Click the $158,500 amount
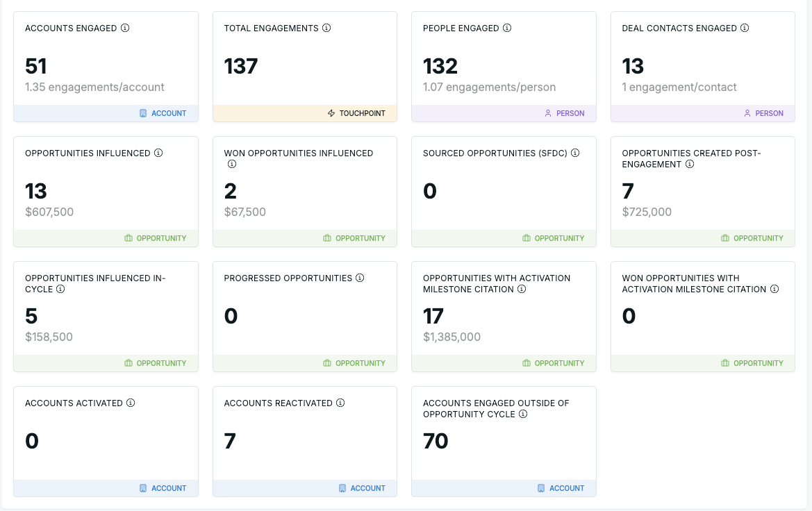The height and width of the screenshot is (511, 812). click(49, 337)
